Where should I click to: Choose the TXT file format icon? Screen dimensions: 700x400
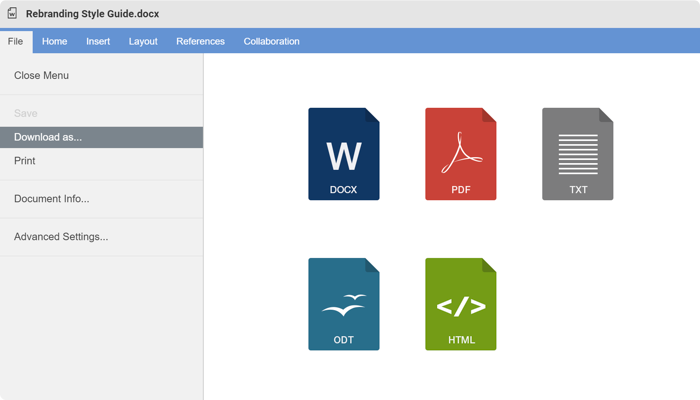coord(578,154)
